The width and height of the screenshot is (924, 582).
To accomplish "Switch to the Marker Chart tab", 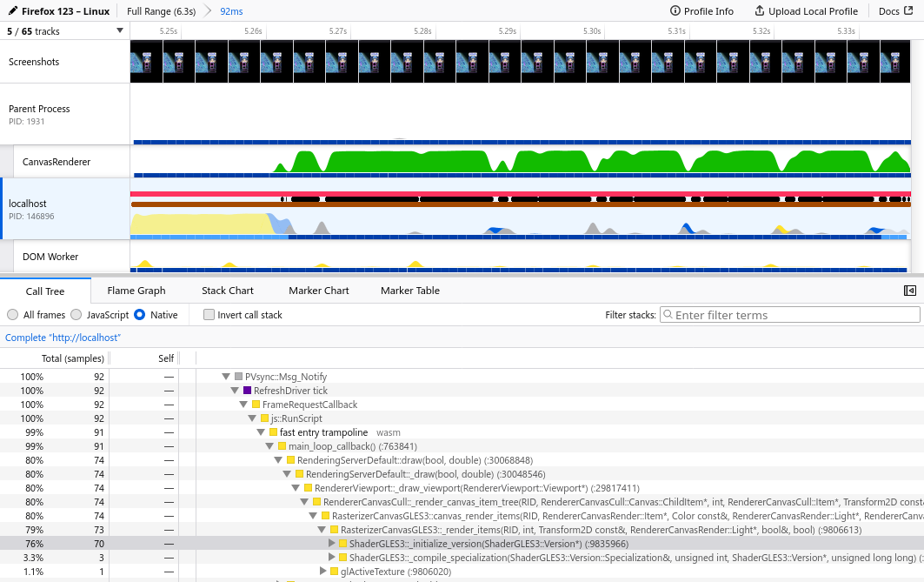I will [319, 291].
